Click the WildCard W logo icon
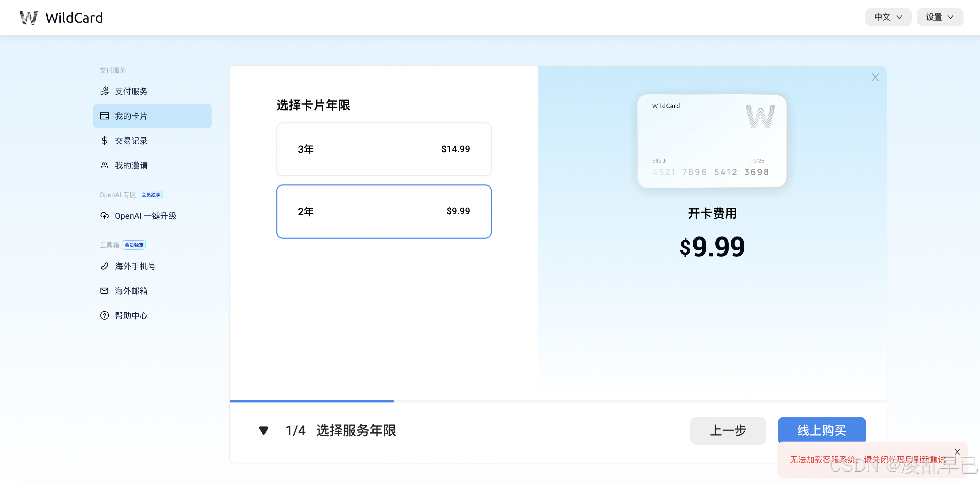The width and height of the screenshot is (980, 482). 28,17
